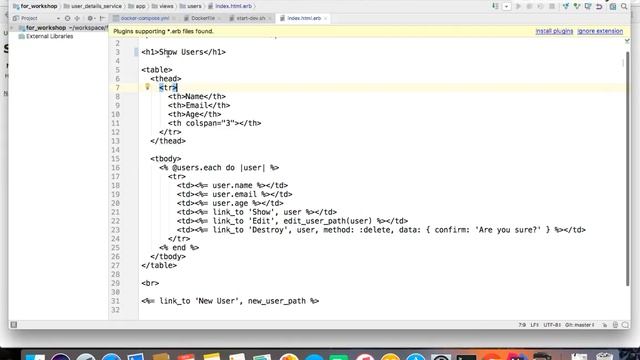Click the Run play button
Screen dimensions: 640x360
(518, 7)
